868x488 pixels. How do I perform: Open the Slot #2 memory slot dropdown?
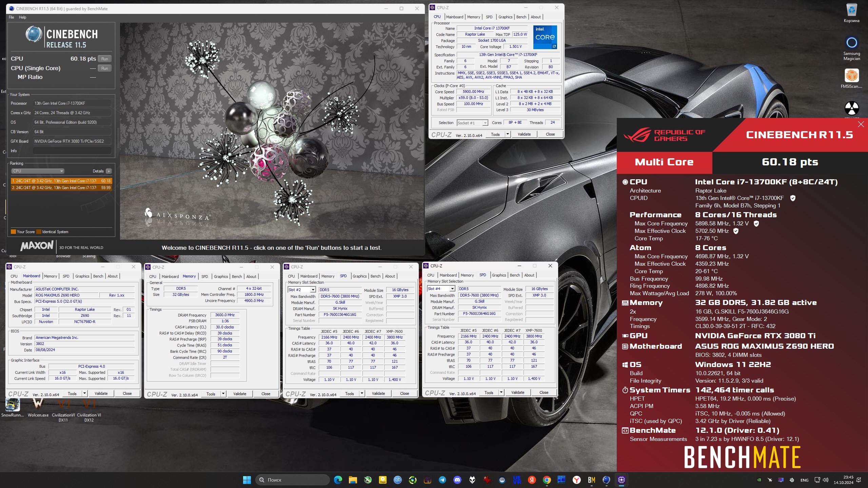(x=302, y=290)
